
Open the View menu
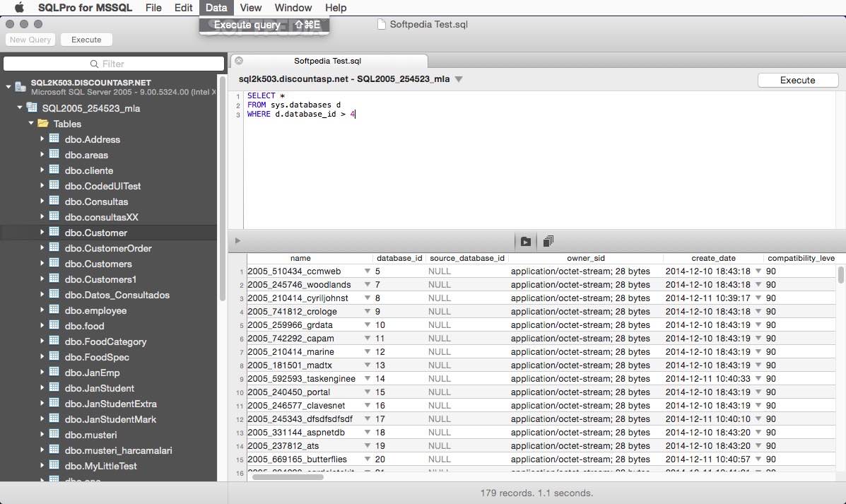[x=250, y=8]
